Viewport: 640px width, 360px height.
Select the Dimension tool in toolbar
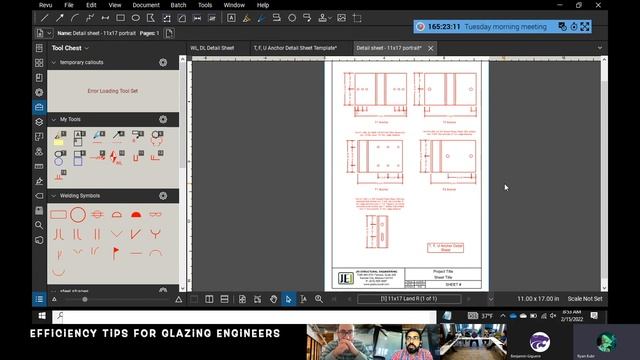pyautogui.click(x=105, y=18)
